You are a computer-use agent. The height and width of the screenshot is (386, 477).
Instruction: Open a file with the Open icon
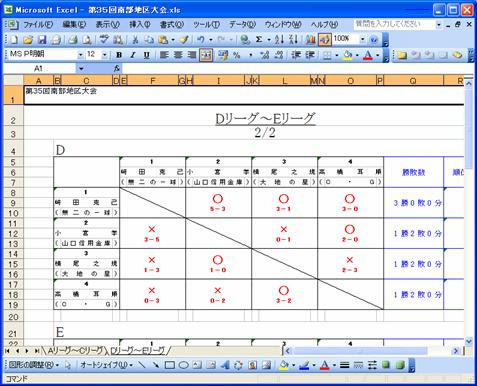click(28, 40)
